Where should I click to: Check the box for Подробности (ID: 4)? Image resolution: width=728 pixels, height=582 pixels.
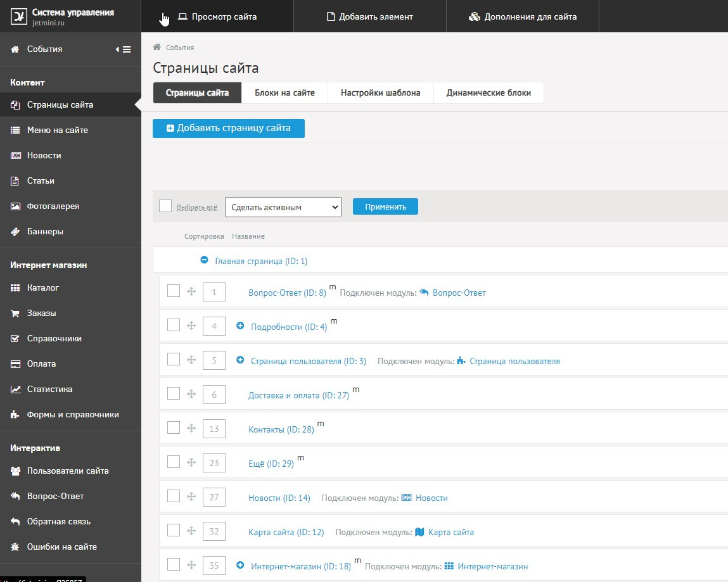[174, 325]
